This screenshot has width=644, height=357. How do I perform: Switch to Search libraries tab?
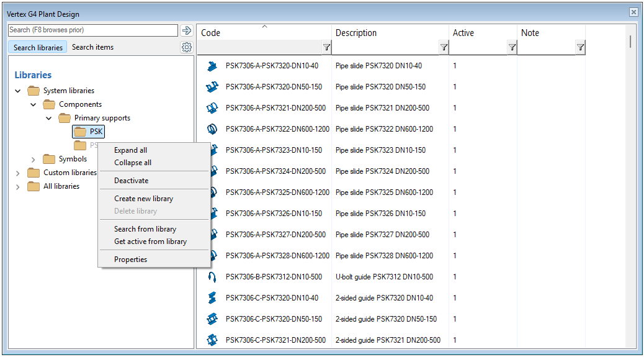[38, 48]
